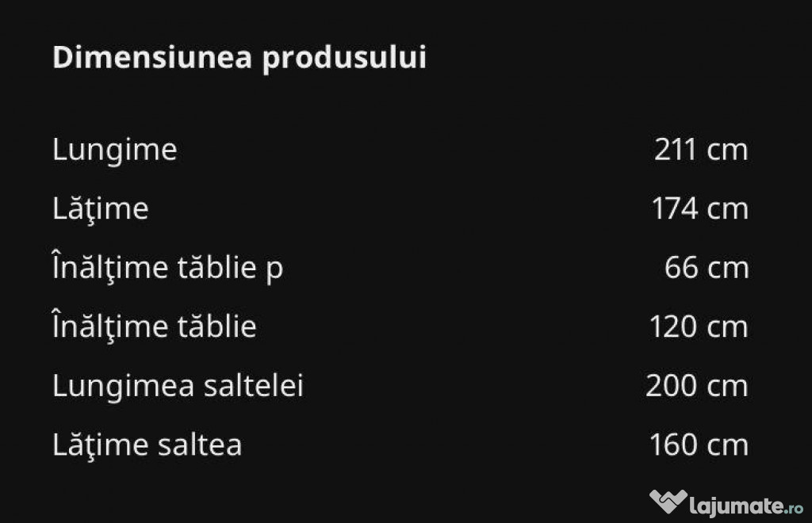Image resolution: width=812 pixels, height=523 pixels.
Task: Click the Înălţime tăblie p label
Action: pos(168,268)
